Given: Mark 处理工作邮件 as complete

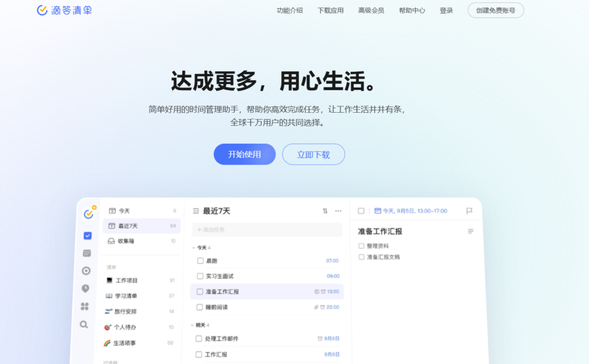Looking at the screenshot, I should tap(200, 338).
